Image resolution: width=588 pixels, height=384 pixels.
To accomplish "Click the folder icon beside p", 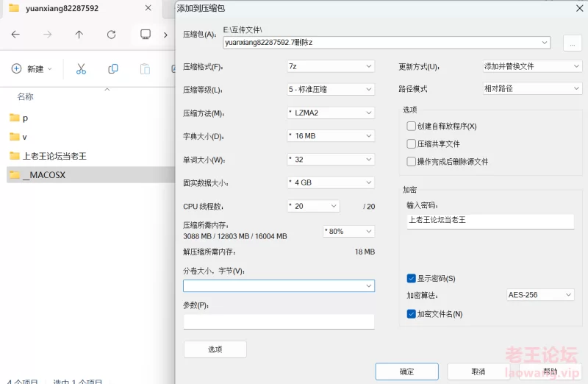I will pos(14,118).
